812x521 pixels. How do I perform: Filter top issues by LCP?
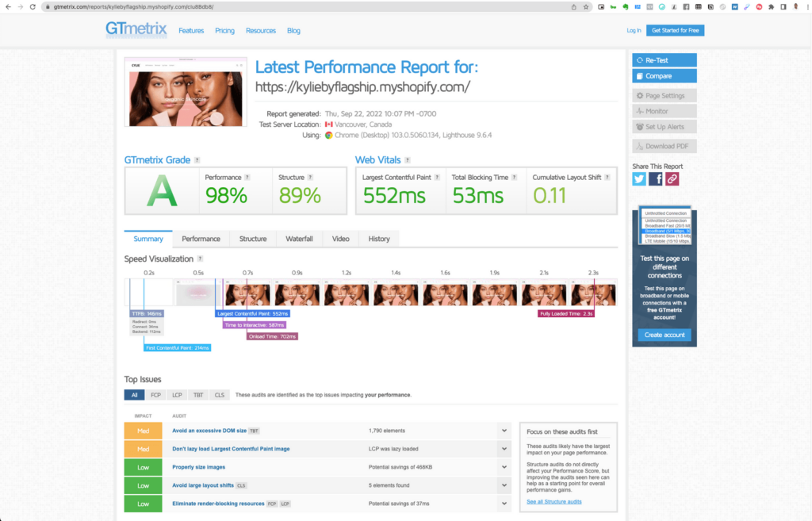tap(178, 395)
